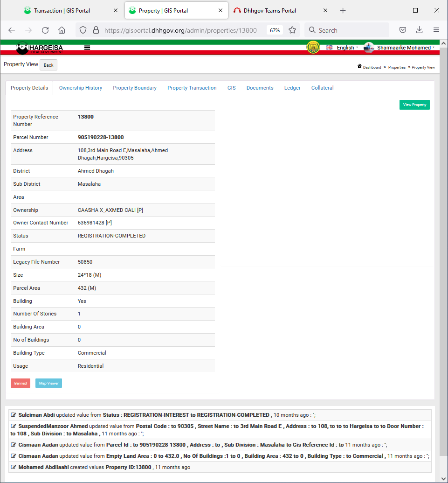The image size is (448, 483).
Task: Close the Property | GIS Portal tab
Action: tap(221, 10)
